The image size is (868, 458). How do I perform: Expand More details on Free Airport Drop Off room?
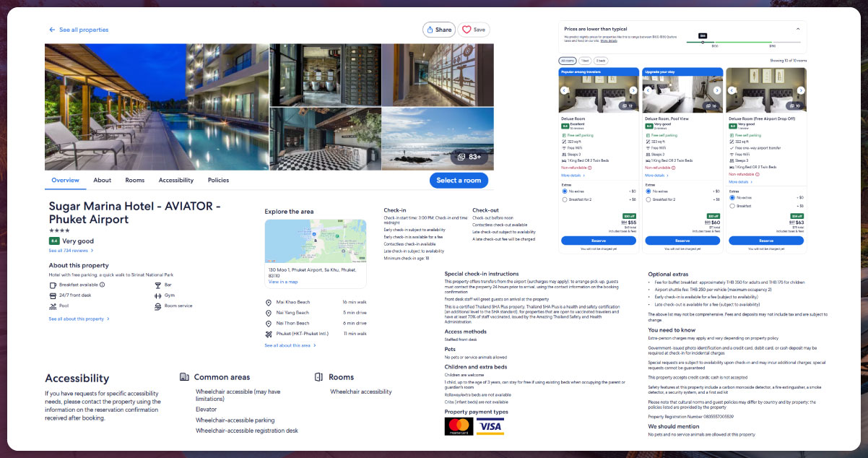[x=740, y=182]
